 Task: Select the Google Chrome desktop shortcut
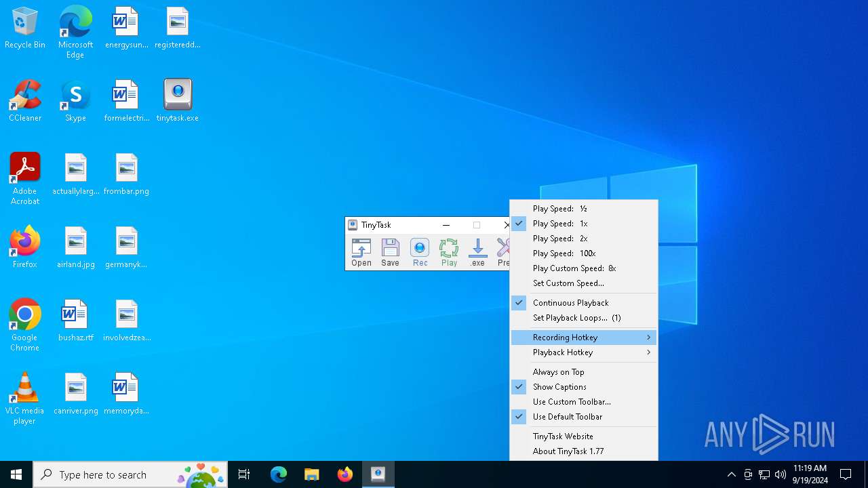(x=25, y=325)
